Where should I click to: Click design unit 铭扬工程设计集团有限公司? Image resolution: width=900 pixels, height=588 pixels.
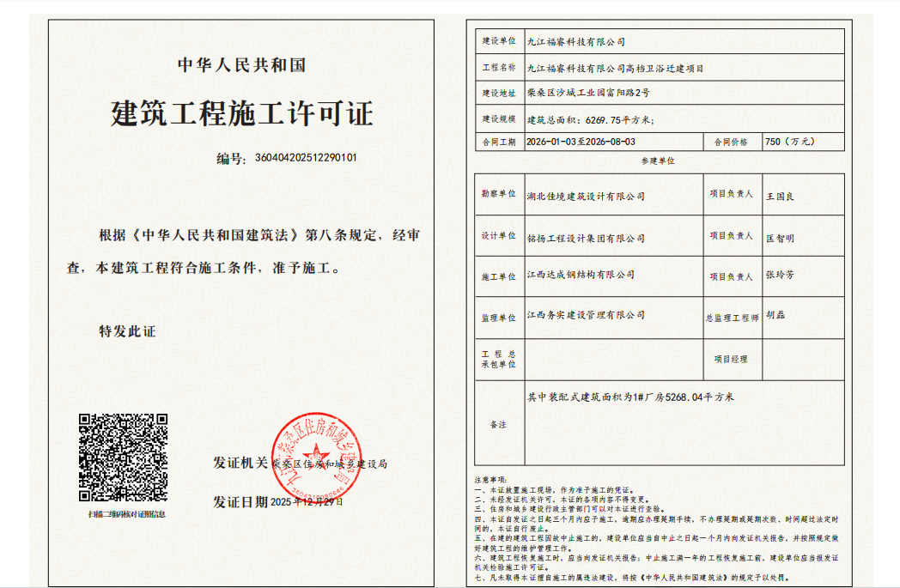(585, 237)
